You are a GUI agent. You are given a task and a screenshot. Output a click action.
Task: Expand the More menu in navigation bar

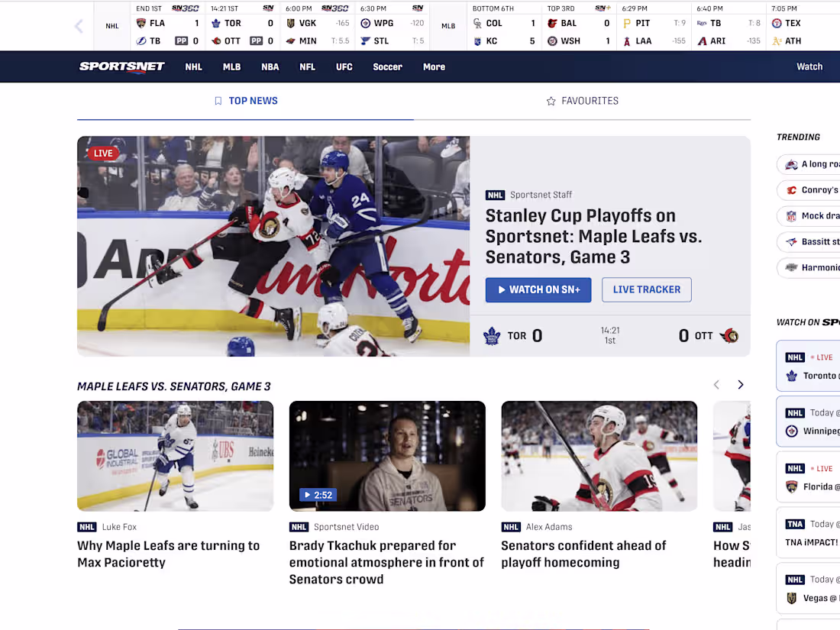pos(434,67)
